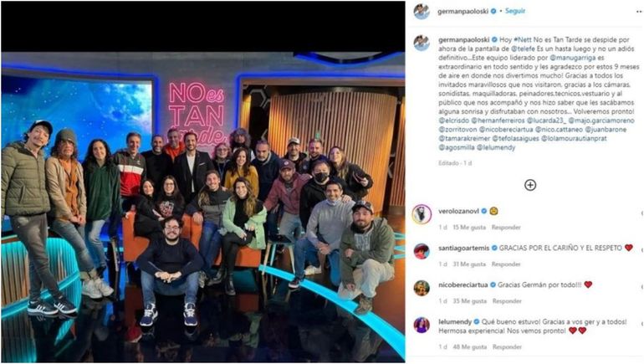Screen dimensions: 644x364
Task: Reply to verolozanovl's comment with Responder
Action: [506, 228]
